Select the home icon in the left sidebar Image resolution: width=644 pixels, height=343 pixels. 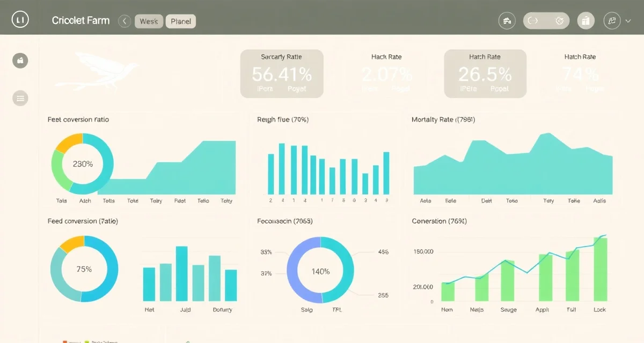tap(20, 60)
